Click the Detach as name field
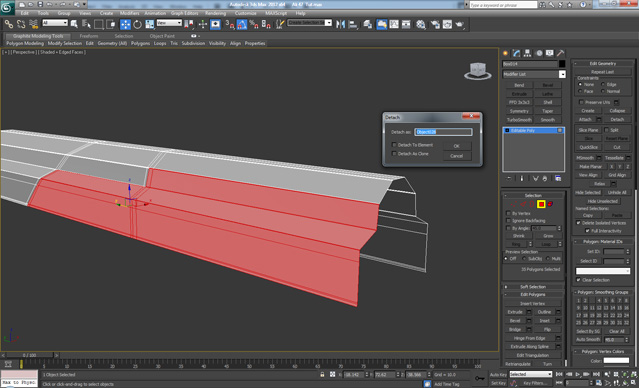This screenshot has width=639, height=388. [x=443, y=132]
